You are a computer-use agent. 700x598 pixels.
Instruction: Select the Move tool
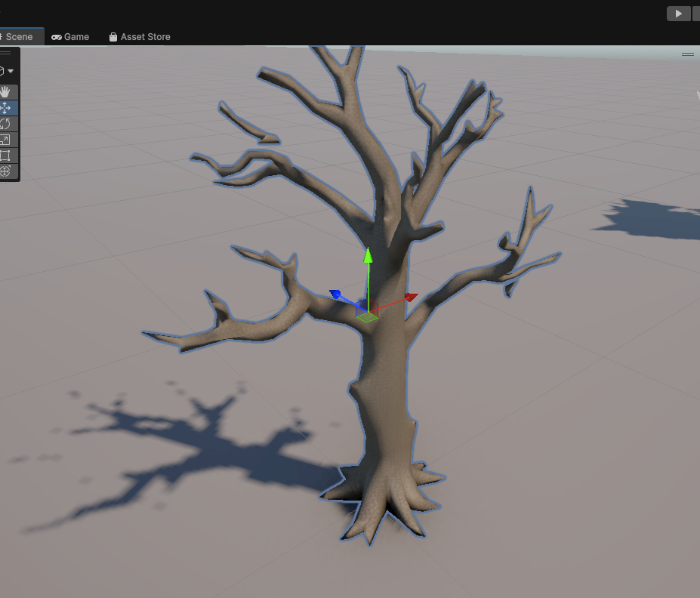[x=6, y=107]
